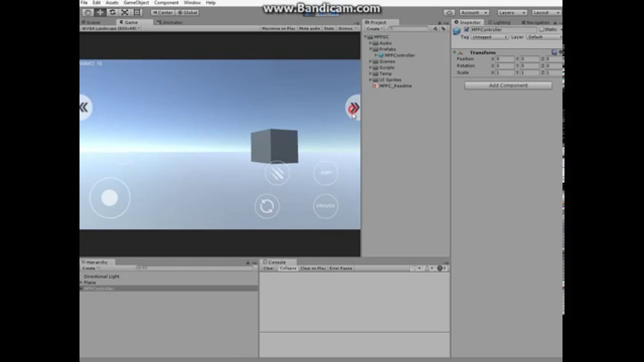Select the Rect transform tool
644x362 pixels.
click(x=136, y=13)
